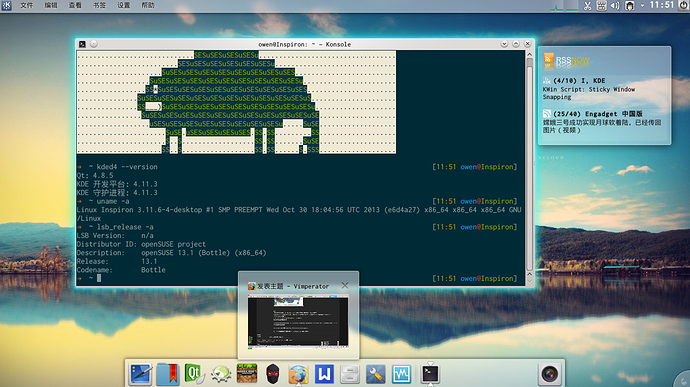This screenshot has width=690, height=387.
Task: Expand the hidden system tray arrow
Action: pyautogui.click(x=642, y=6)
